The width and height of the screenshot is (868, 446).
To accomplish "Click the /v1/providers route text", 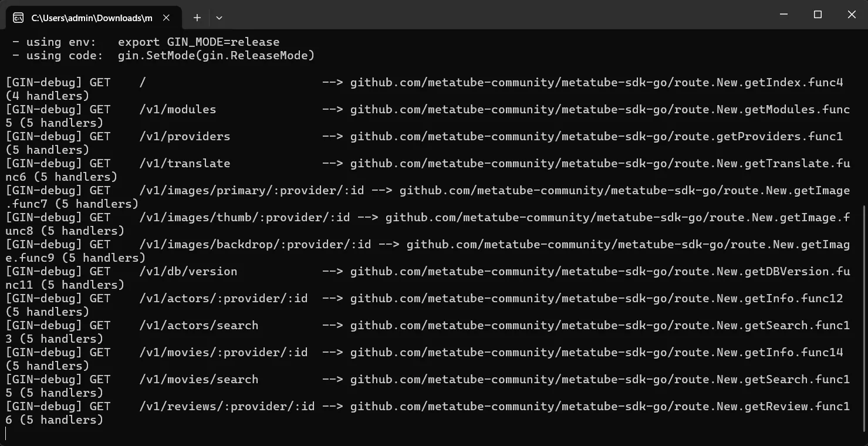I will (184, 137).
